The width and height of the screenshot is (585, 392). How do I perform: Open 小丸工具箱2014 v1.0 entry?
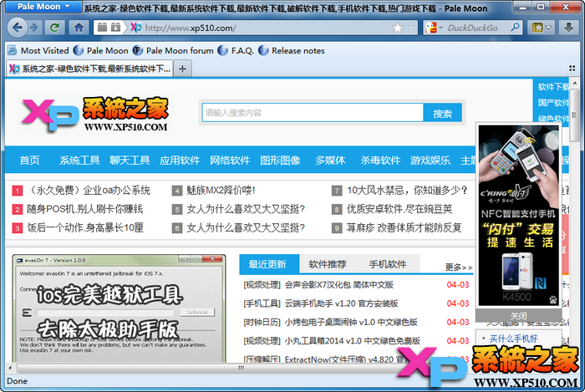(352, 340)
